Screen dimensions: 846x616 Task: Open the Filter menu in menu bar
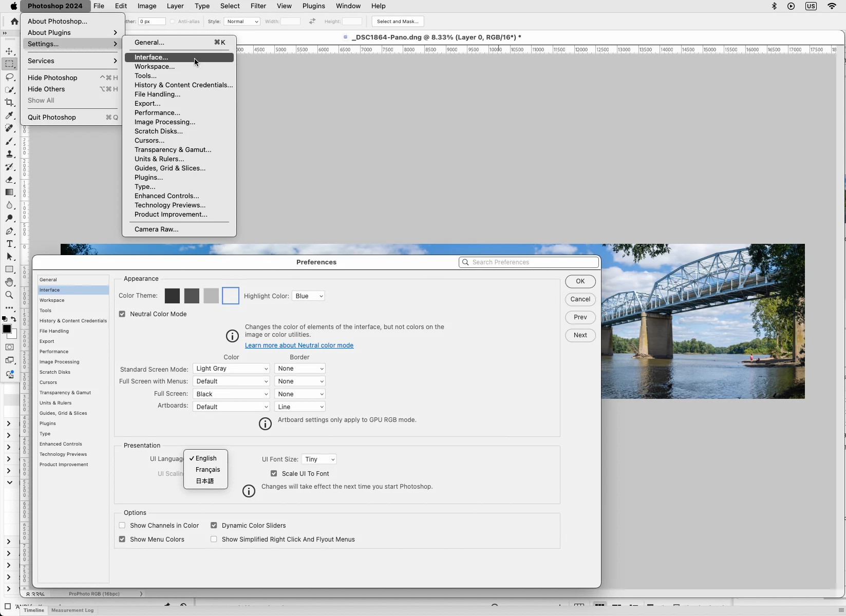point(258,6)
